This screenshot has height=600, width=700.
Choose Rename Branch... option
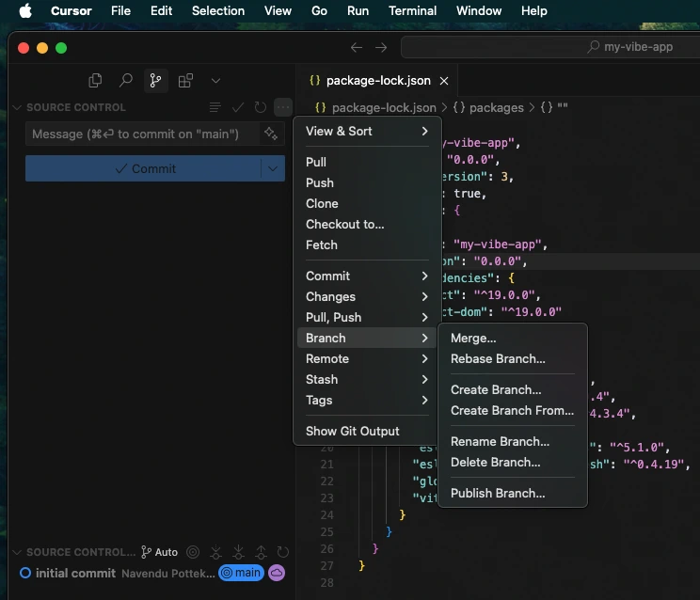[513, 442]
